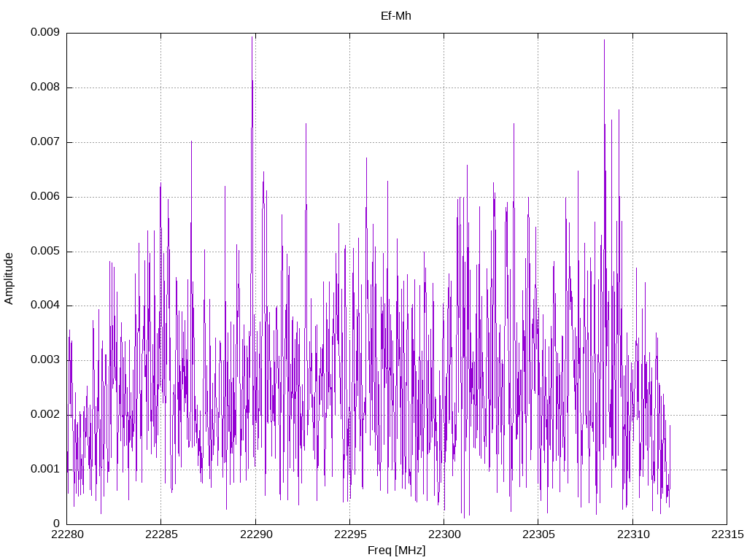Click the x-axis tick label 22310
The width and height of the screenshot is (747, 560).
coord(633,534)
